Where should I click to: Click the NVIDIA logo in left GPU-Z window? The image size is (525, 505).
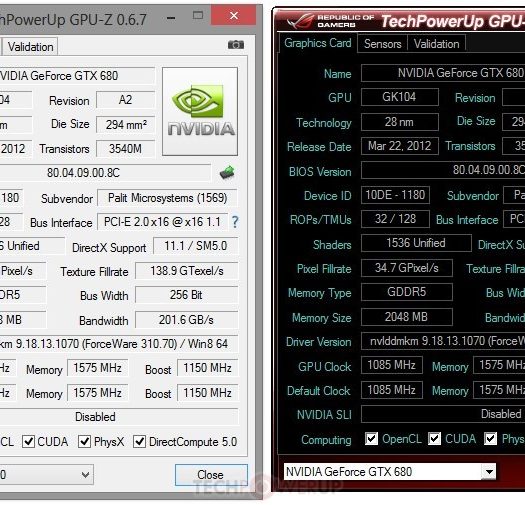click(200, 111)
